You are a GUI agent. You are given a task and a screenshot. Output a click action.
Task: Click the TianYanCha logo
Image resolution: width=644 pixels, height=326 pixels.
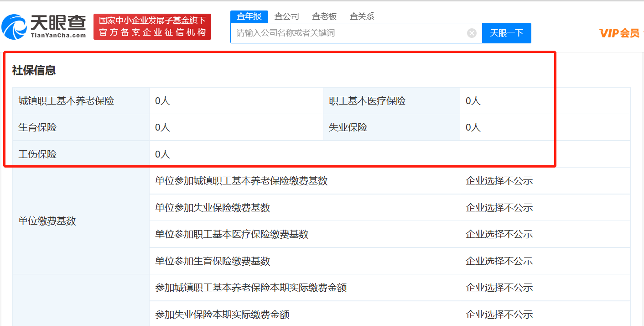(44, 26)
